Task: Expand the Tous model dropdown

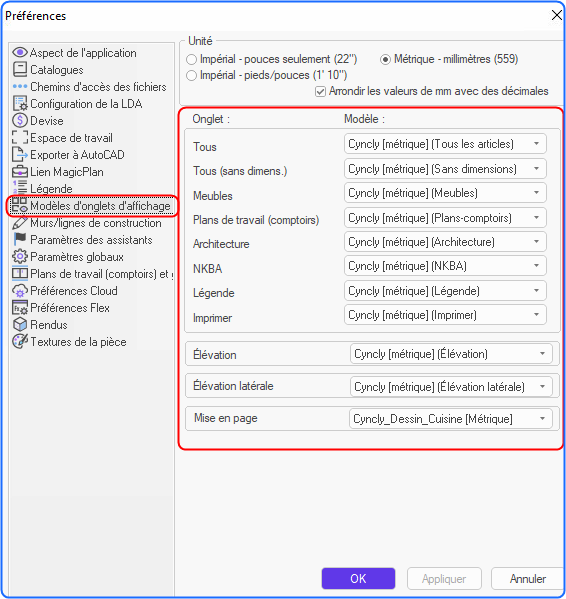Action: [445, 144]
